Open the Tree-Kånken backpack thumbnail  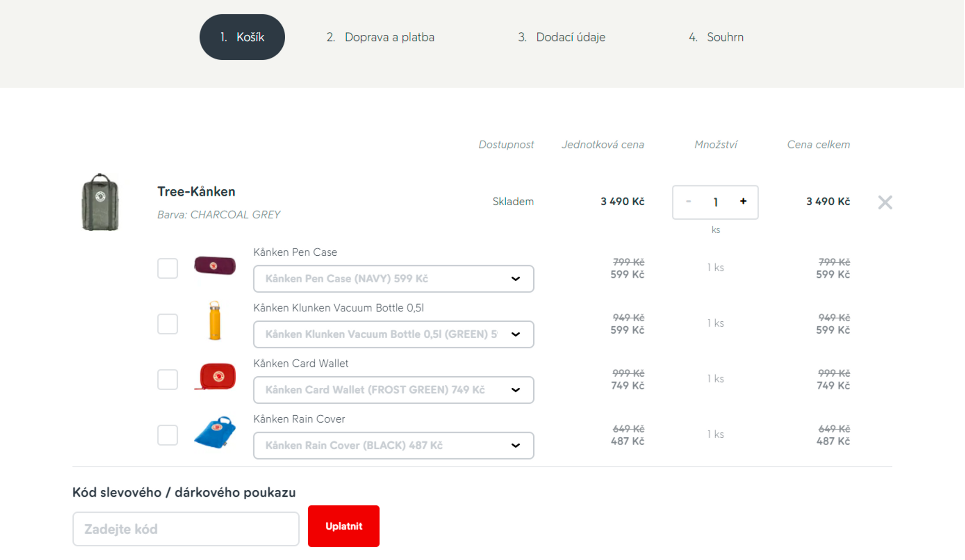pos(100,202)
